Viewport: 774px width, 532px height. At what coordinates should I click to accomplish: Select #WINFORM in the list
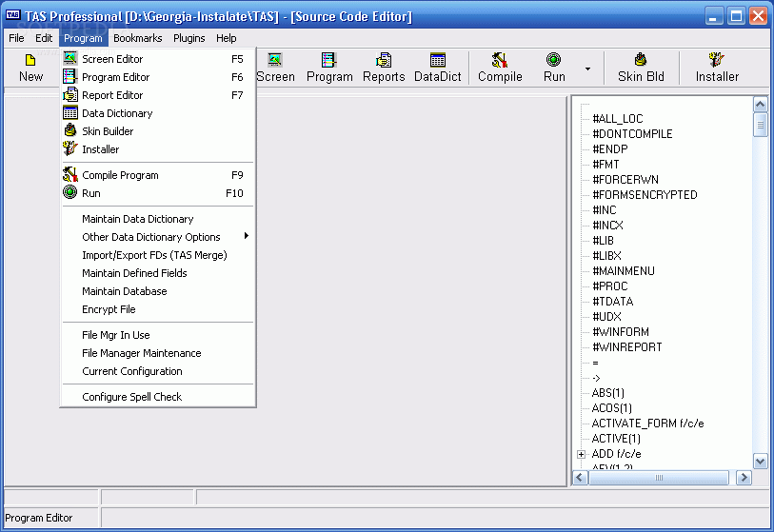click(x=621, y=332)
